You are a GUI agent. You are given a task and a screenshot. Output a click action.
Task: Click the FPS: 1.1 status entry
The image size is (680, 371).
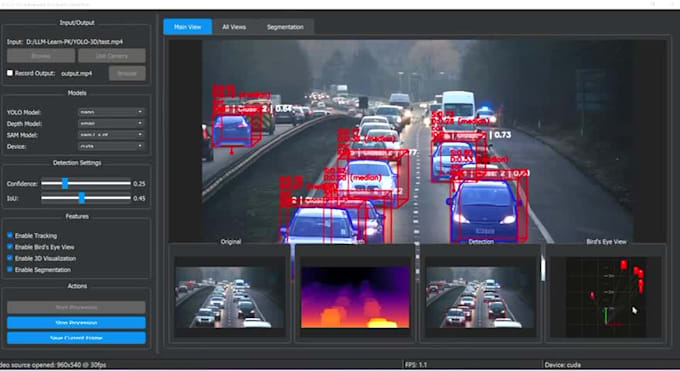tap(416, 365)
